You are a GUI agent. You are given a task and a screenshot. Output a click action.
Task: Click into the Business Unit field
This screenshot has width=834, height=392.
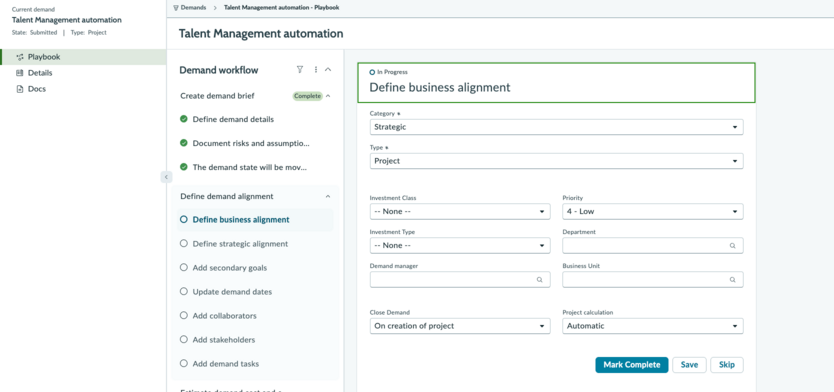653,279
